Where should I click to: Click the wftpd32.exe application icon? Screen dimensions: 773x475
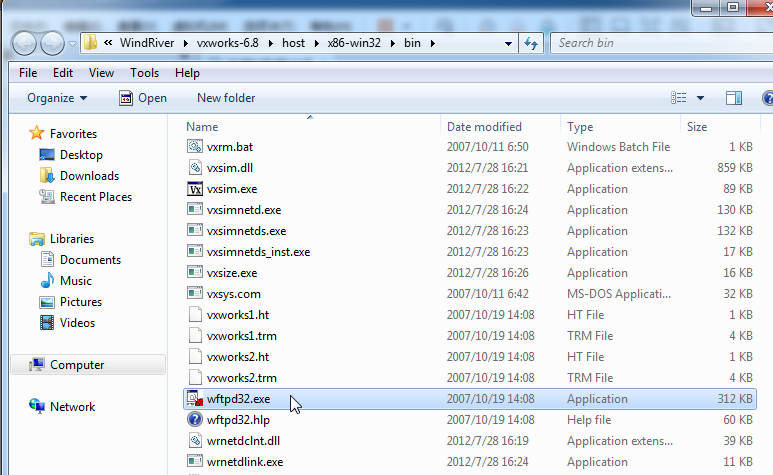tap(195, 399)
